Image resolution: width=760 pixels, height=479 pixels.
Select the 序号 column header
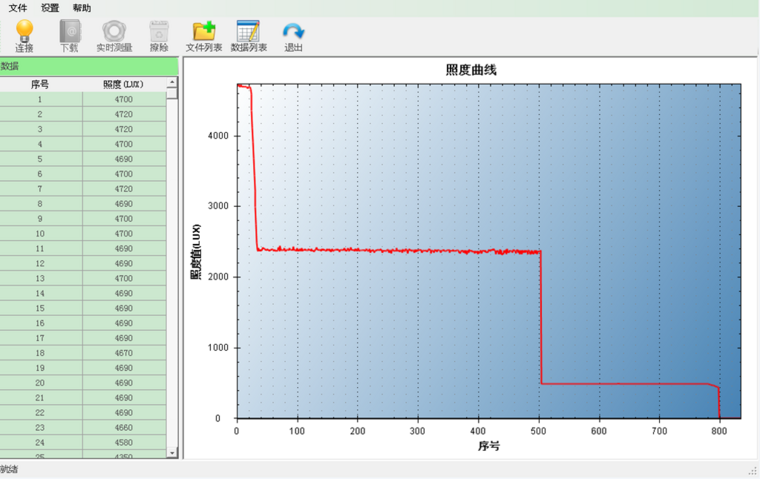40,84
